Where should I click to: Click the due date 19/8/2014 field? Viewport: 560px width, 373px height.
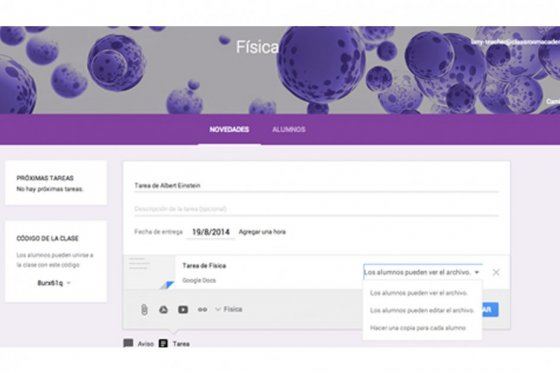211,232
